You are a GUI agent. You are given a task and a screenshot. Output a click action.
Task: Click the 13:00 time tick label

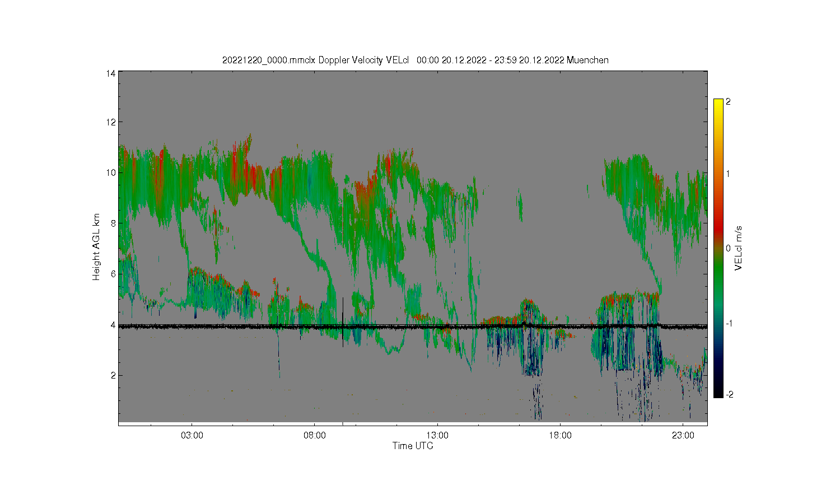(437, 435)
